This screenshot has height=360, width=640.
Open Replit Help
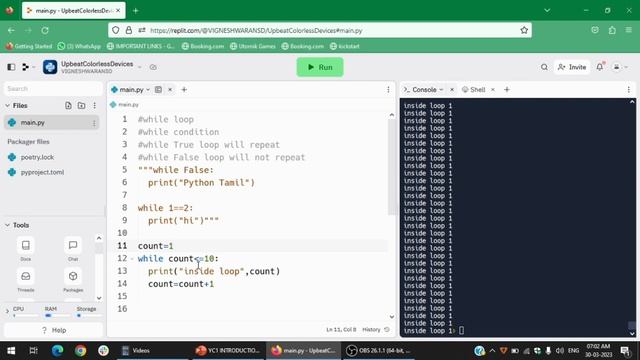coord(53,330)
